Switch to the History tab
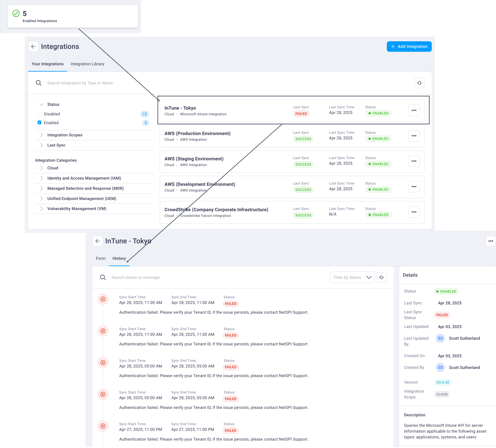This screenshot has height=448, width=496. pyautogui.click(x=119, y=258)
